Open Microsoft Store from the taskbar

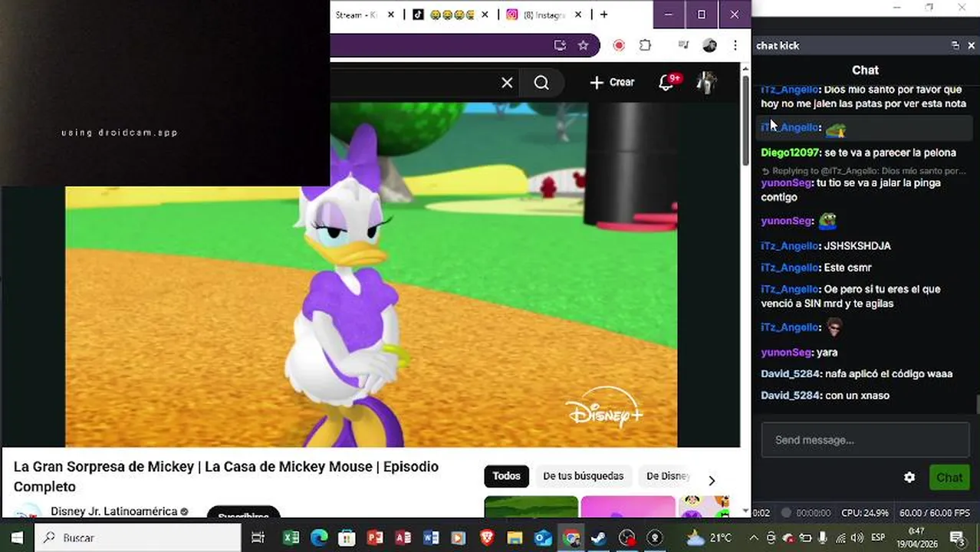347,537
